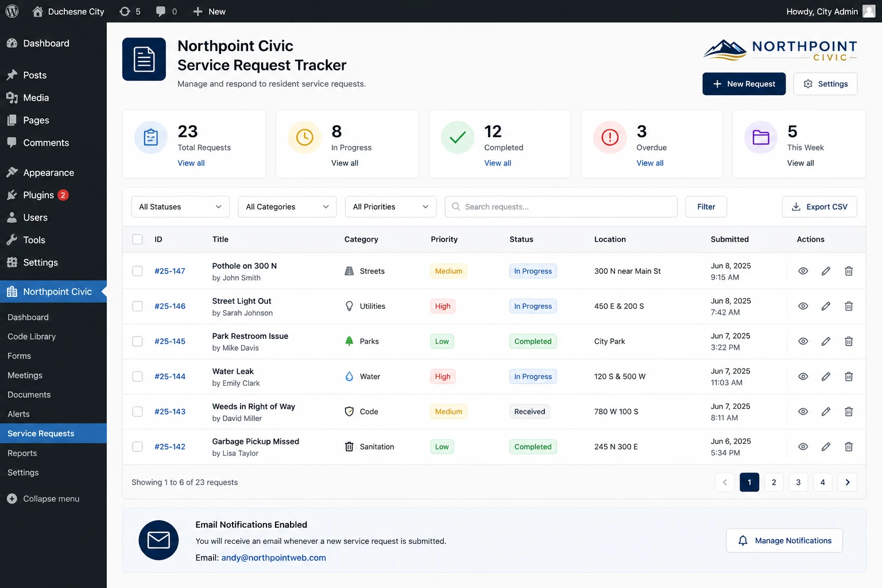Check the box for request #25-142
The image size is (882, 588).
[137, 447]
